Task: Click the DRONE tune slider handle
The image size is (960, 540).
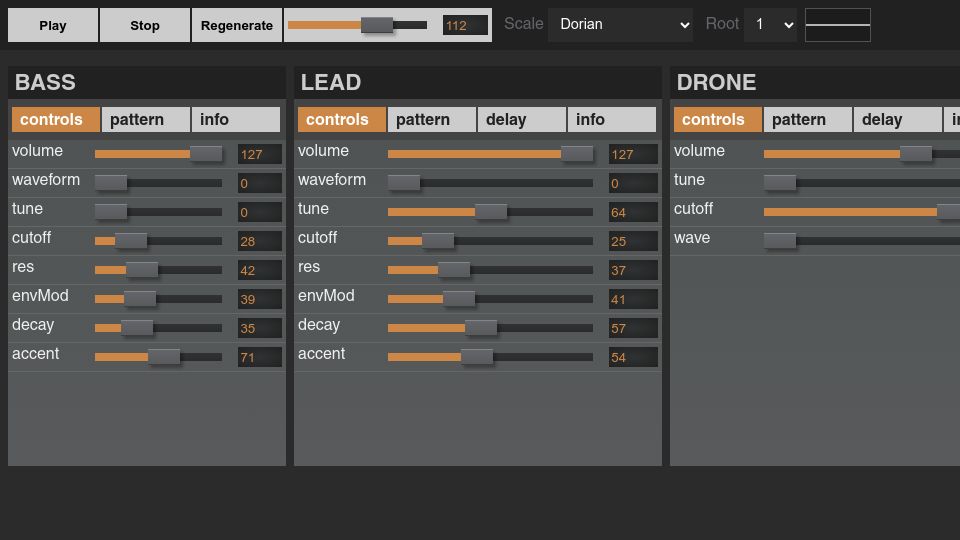Action: tap(780, 182)
